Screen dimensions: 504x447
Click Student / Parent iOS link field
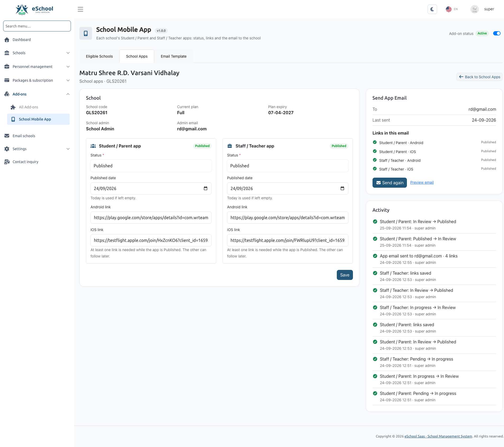click(151, 240)
